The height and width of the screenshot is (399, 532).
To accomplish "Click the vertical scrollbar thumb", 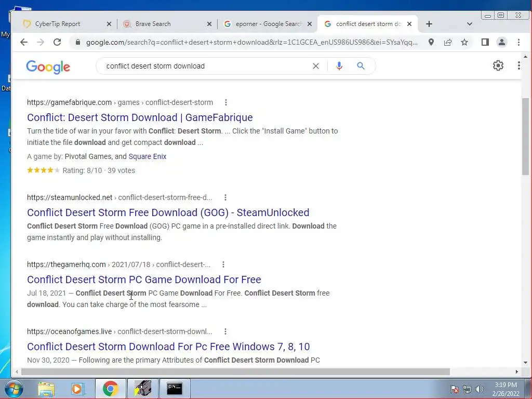I will [526, 137].
